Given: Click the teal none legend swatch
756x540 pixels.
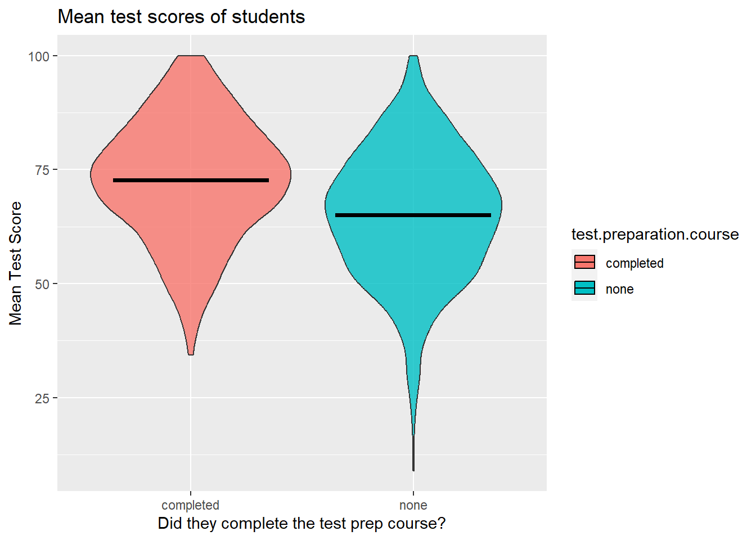Looking at the screenshot, I should tap(584, 288).
